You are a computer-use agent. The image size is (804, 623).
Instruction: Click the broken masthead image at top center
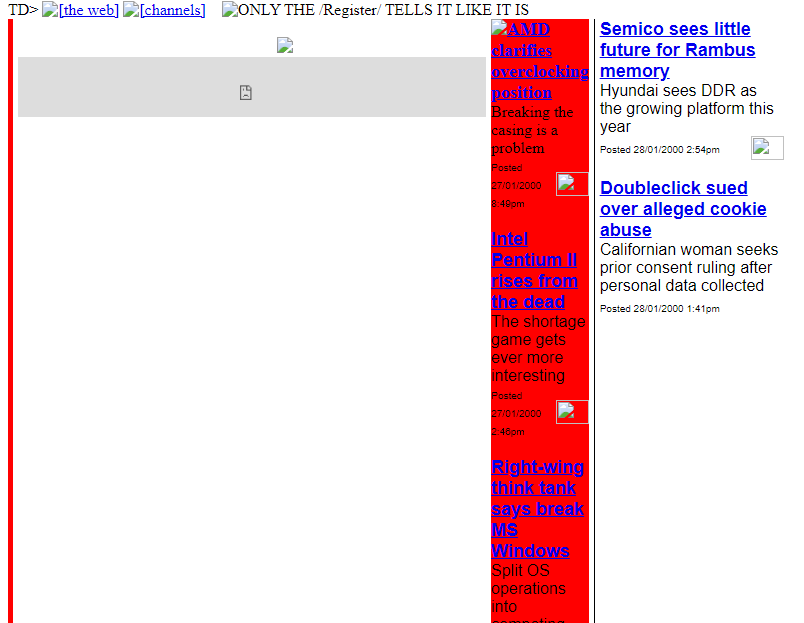[x=285, y=45]
